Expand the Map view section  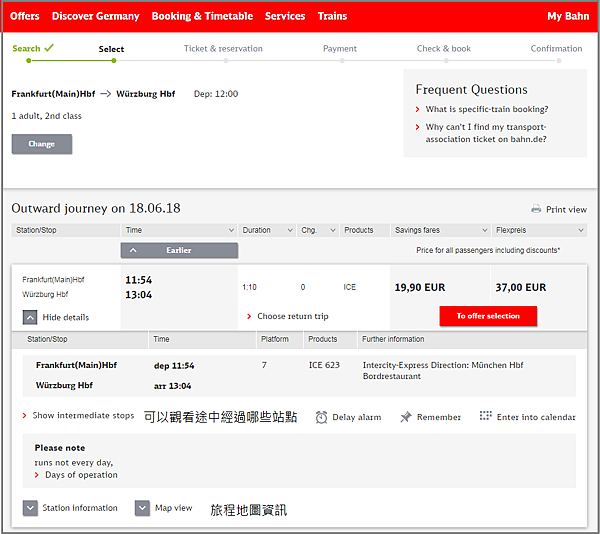point(142,508)
